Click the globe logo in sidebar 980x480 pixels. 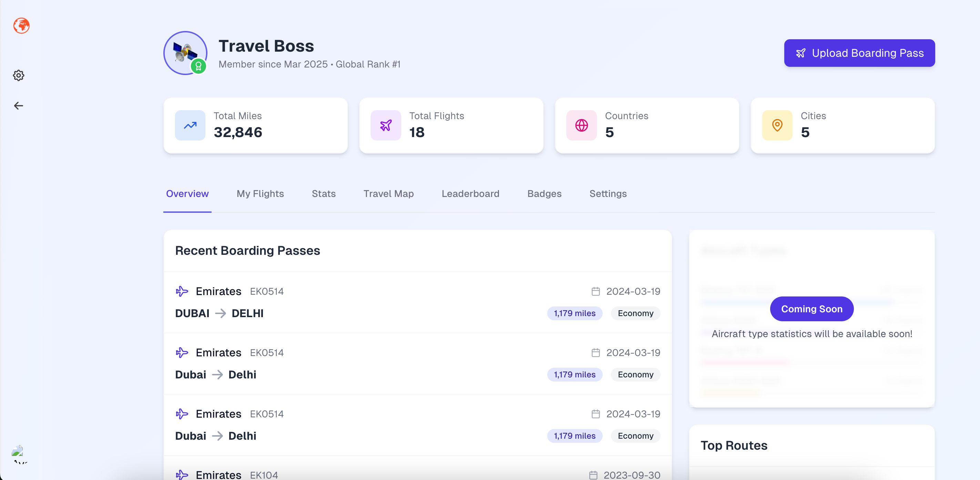[x=21, y=26]
